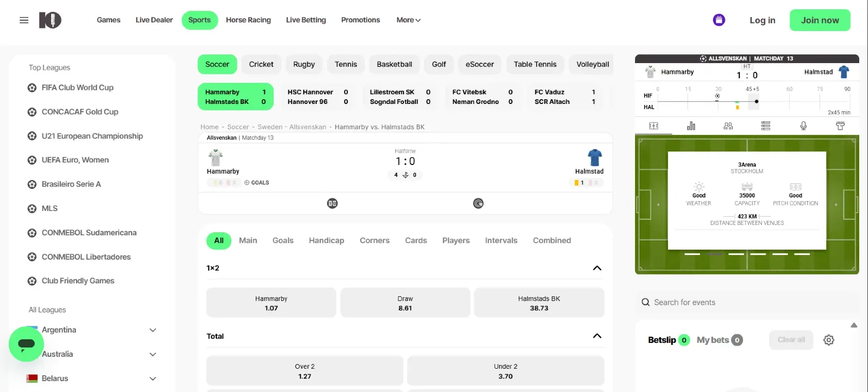Click Clear all in betslip
Screen dimensions: 868x392
pos(792,340)
